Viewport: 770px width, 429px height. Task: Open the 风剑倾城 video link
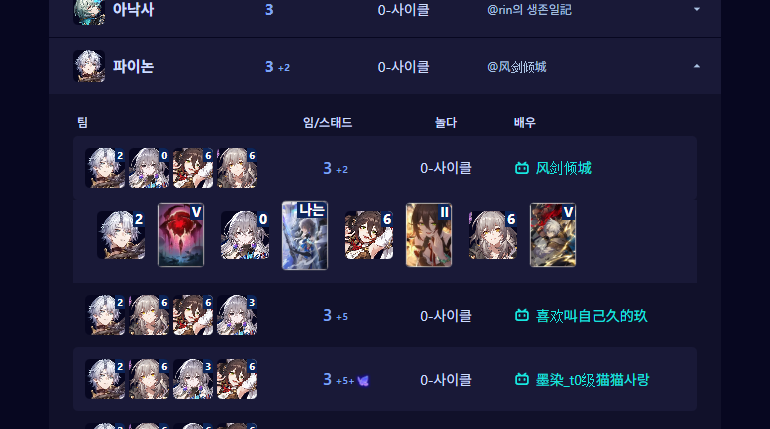(x=563, y=168)
